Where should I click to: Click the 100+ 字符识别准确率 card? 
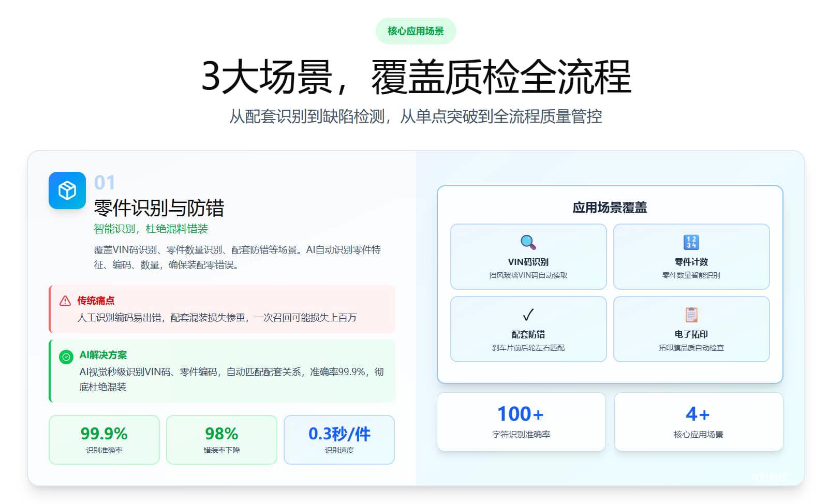tap(521, 422)
